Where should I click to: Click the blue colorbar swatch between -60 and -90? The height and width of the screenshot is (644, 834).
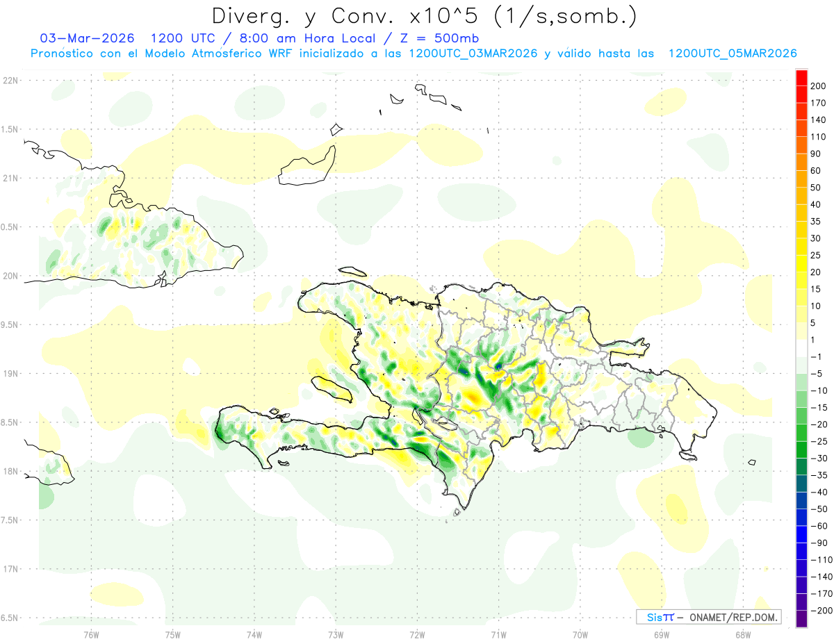(802, 534)
